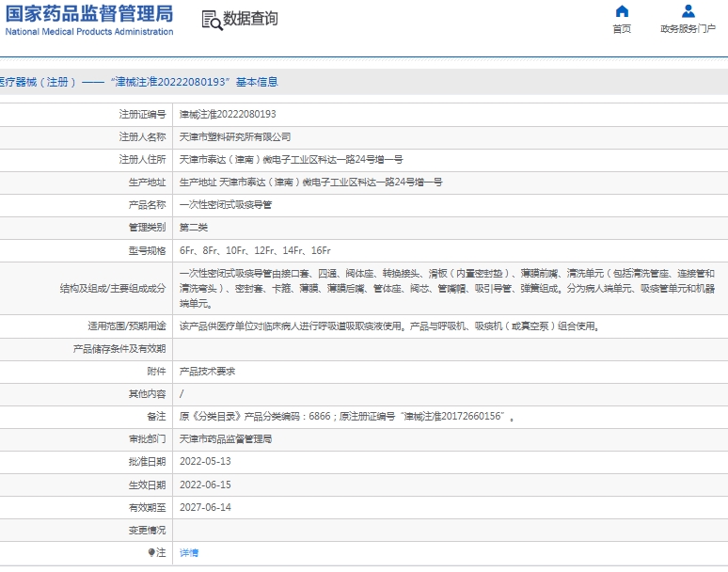Click the 审批部门 row label

[147, 439]
